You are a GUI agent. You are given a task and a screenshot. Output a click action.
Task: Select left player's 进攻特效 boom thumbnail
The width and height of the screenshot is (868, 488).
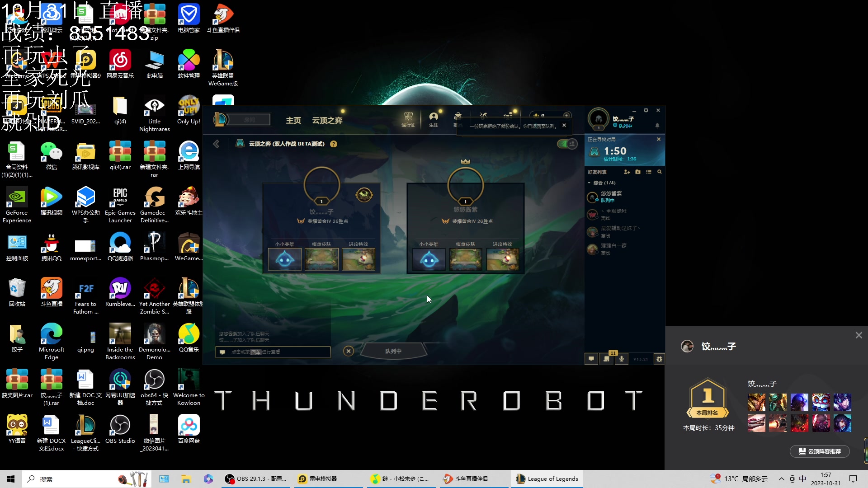(x=359, y=259)
